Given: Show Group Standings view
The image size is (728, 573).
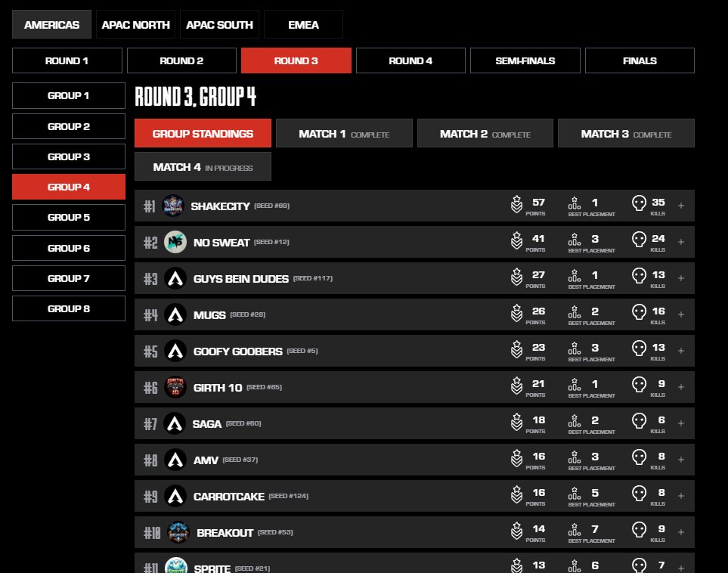Looking at the screenshot, I should click(x=203, y=133).
